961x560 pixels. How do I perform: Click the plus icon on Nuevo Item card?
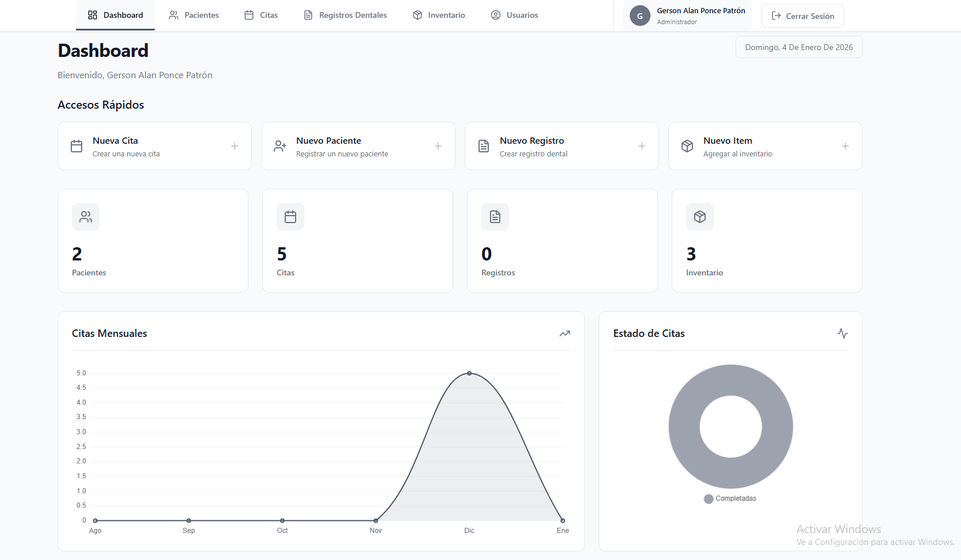click(845, 146)
